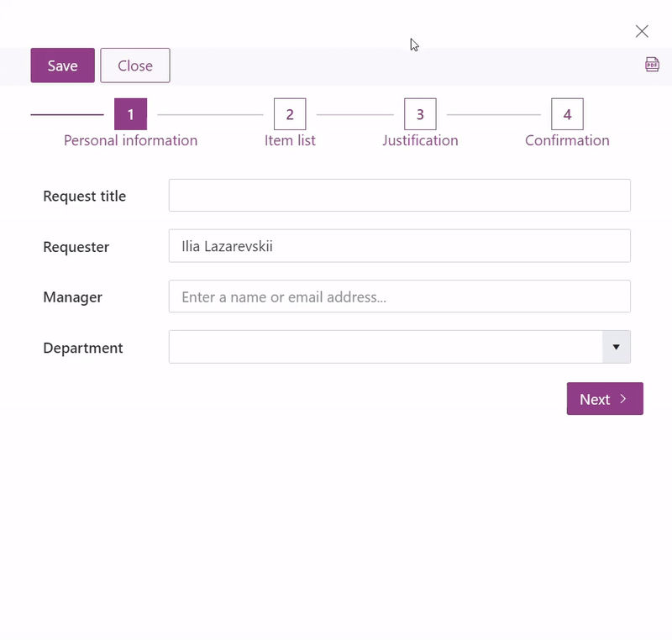Click the Department field label
The height and width of the screenshot is (640, 672).
[83, 348]
